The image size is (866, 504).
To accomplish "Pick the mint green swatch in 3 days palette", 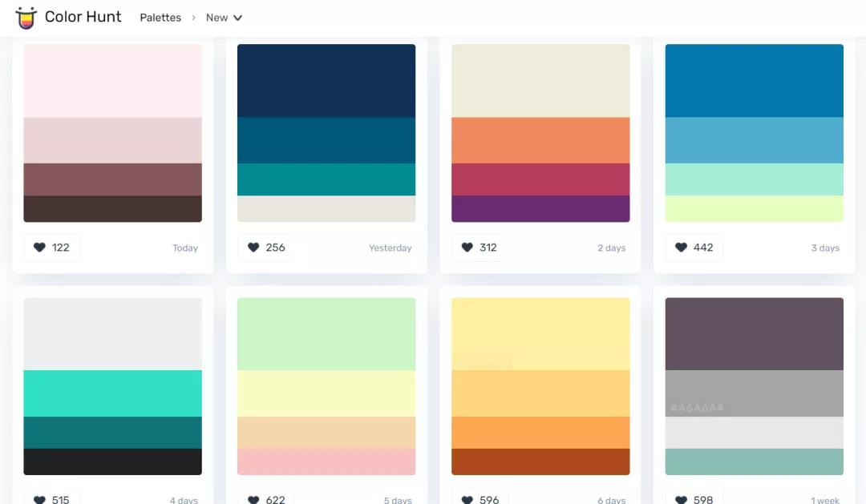I will 754,179.
